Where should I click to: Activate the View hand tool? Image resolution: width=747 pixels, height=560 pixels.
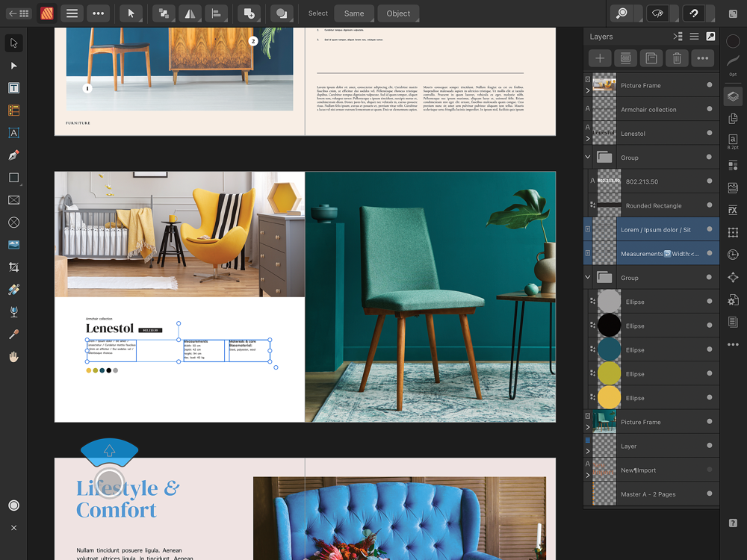[x=13, y=357]
